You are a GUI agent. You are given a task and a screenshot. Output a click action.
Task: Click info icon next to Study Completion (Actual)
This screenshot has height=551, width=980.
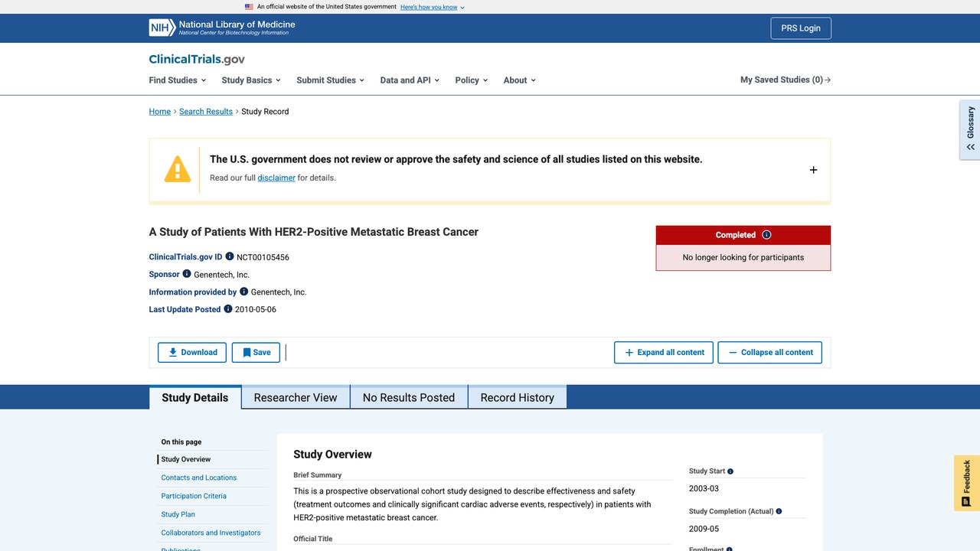(x=779, y=511)
